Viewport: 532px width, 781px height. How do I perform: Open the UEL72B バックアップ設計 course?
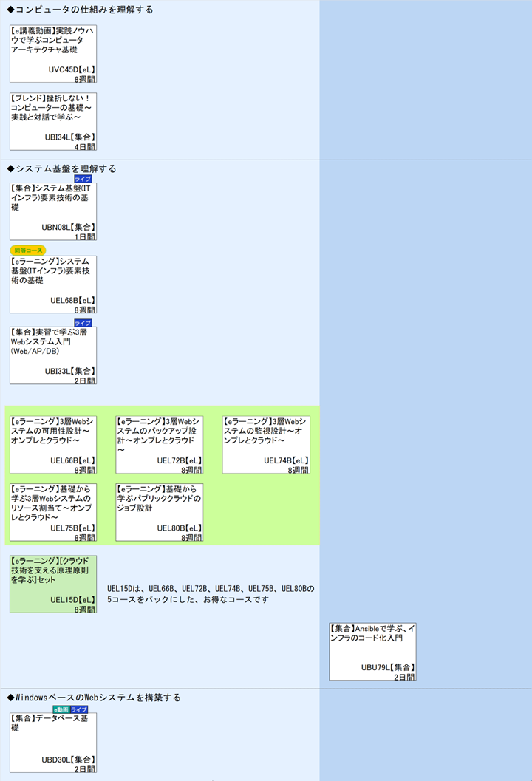(160, 444)
